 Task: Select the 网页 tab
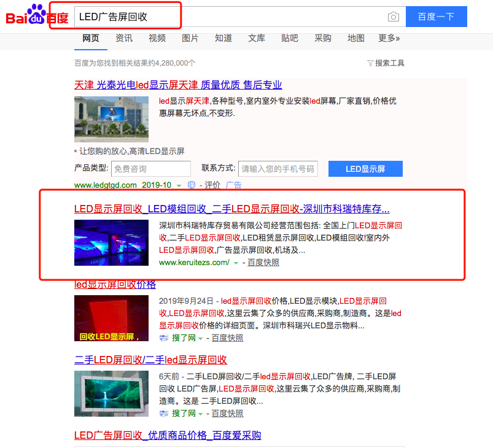pos(90,38)
